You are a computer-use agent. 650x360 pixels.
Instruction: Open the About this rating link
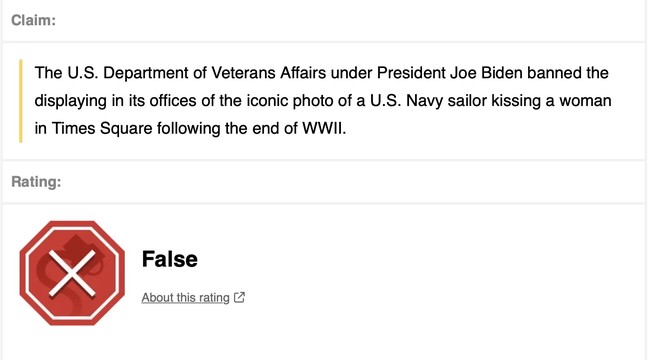185,298
